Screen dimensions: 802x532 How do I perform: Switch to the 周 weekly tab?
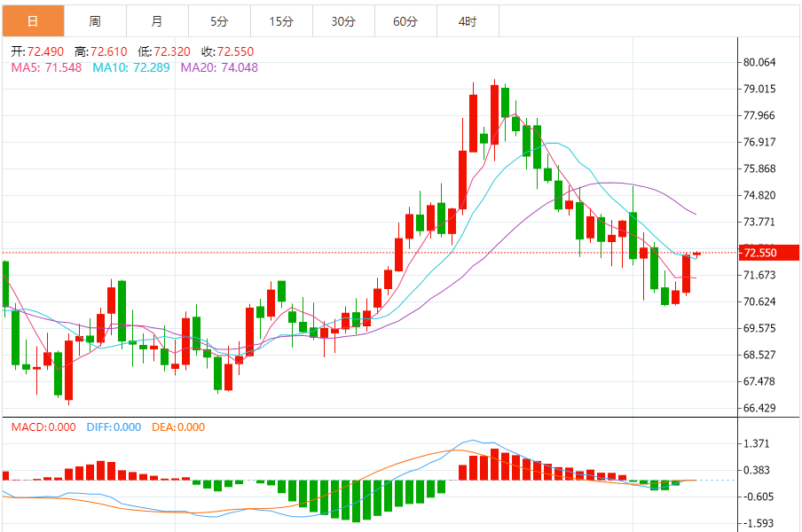click(95, 21)
